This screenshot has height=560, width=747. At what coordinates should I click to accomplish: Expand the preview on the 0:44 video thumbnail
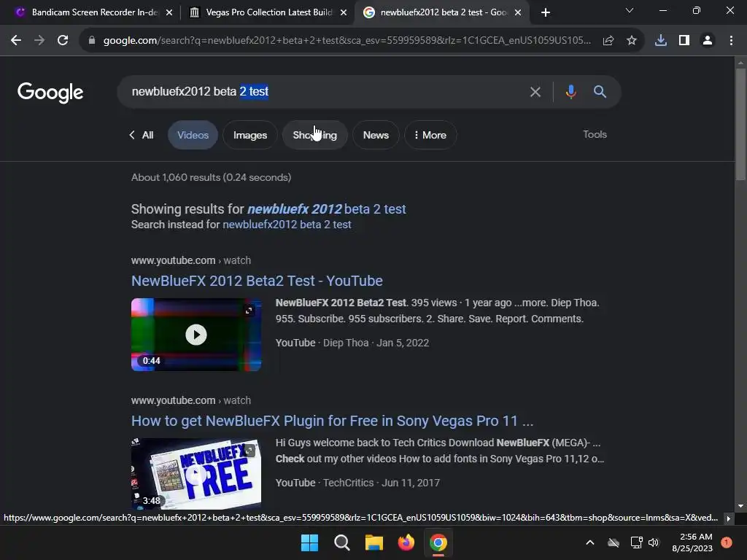249,311
